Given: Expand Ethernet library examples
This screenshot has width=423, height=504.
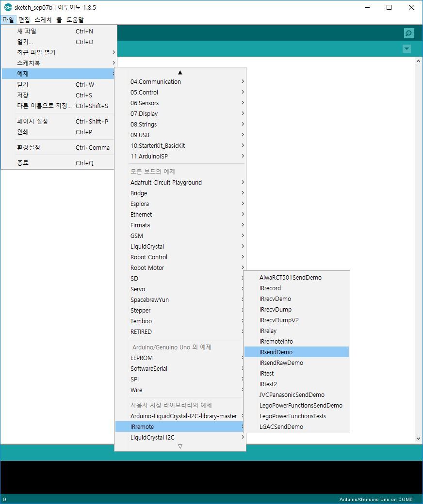Looking at the screenshot, I should tap(180, 214).
